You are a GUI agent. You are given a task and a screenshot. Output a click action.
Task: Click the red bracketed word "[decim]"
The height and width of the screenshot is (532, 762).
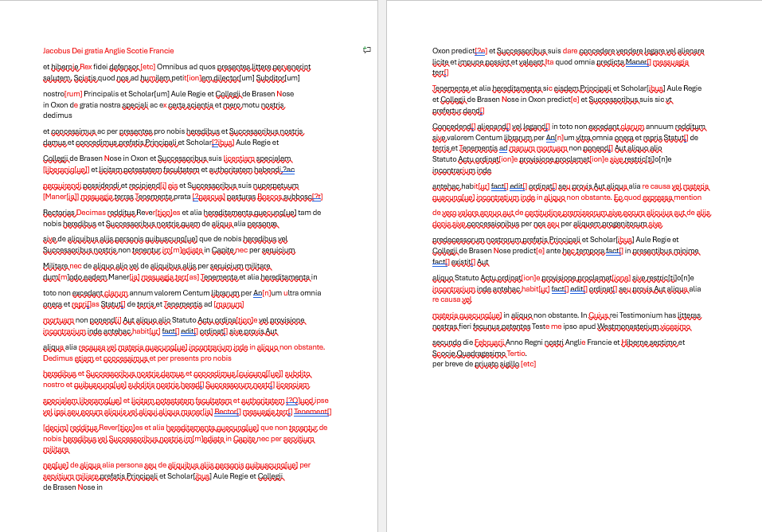(x=56, y=428)
